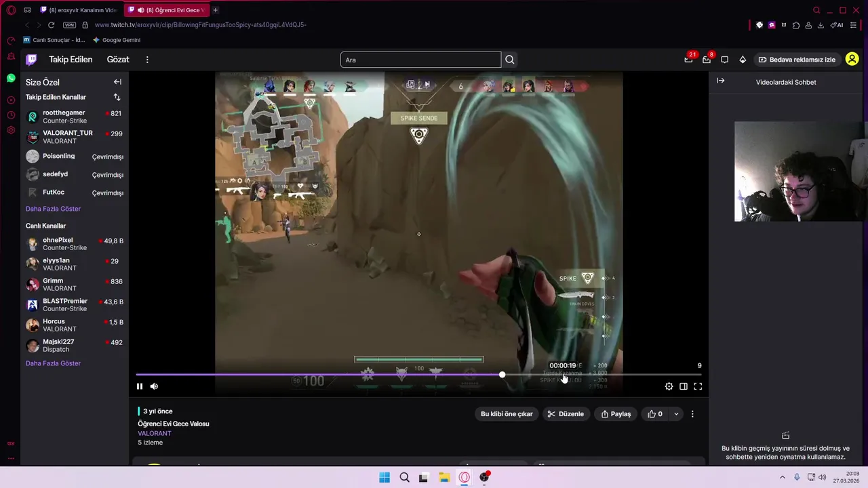This screenshot has width=868, height=488.
Task: Open the Opera easy setup sliders icon
Action: coord(853,25)
